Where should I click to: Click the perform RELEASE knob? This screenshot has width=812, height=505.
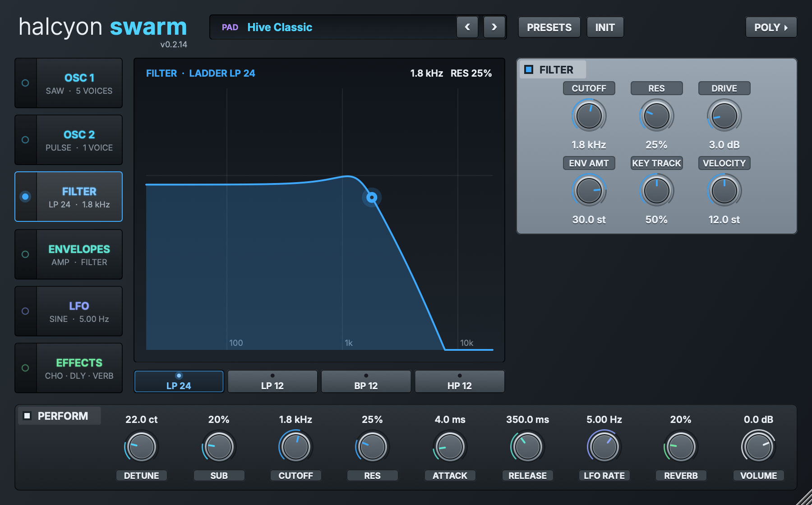[x=528, y=447]
